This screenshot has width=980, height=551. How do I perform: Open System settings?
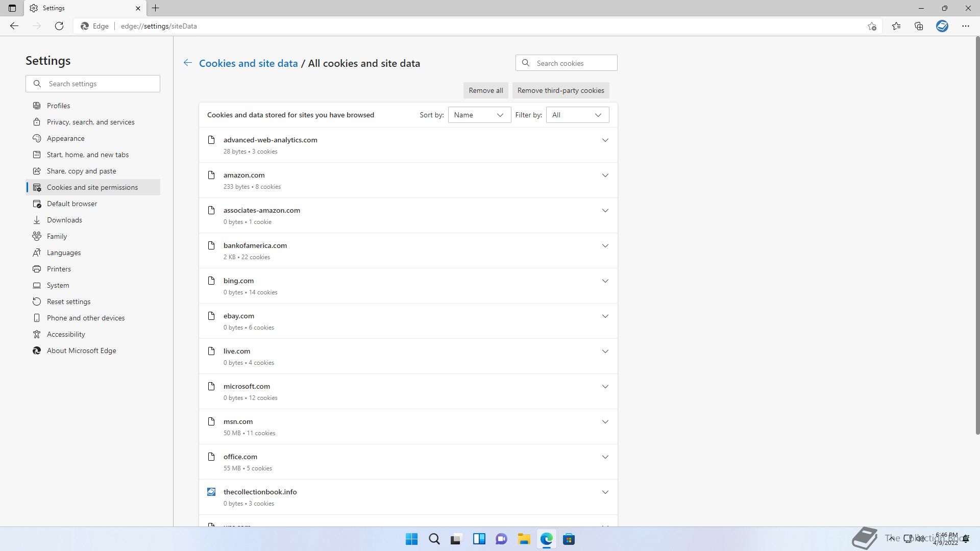pos(93,285)
